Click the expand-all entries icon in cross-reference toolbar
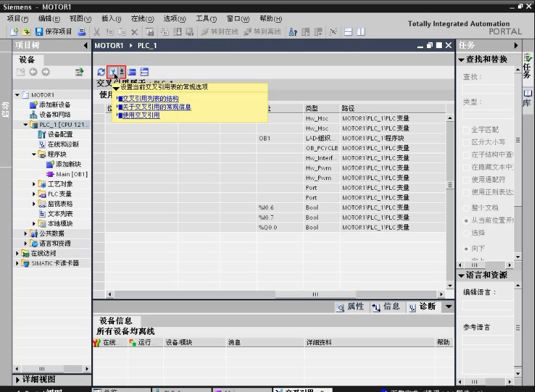 [144, 72]
